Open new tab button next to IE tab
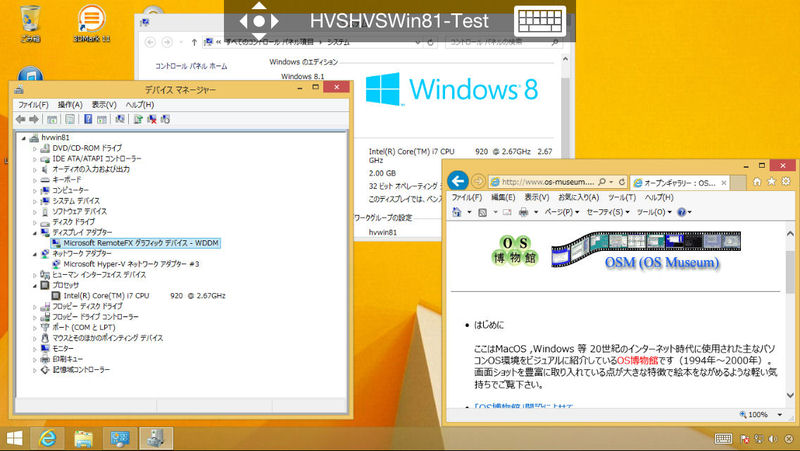 point(738,183)
